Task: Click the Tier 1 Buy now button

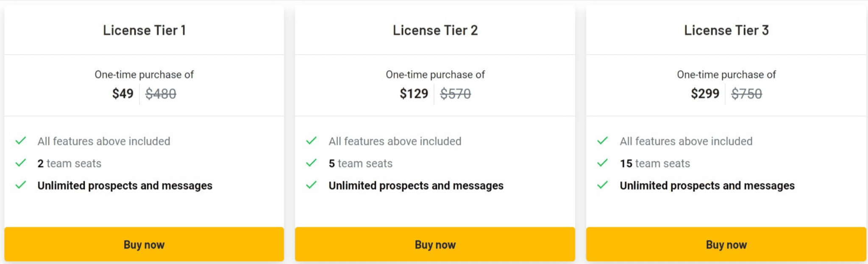Action: pos(144,244)
